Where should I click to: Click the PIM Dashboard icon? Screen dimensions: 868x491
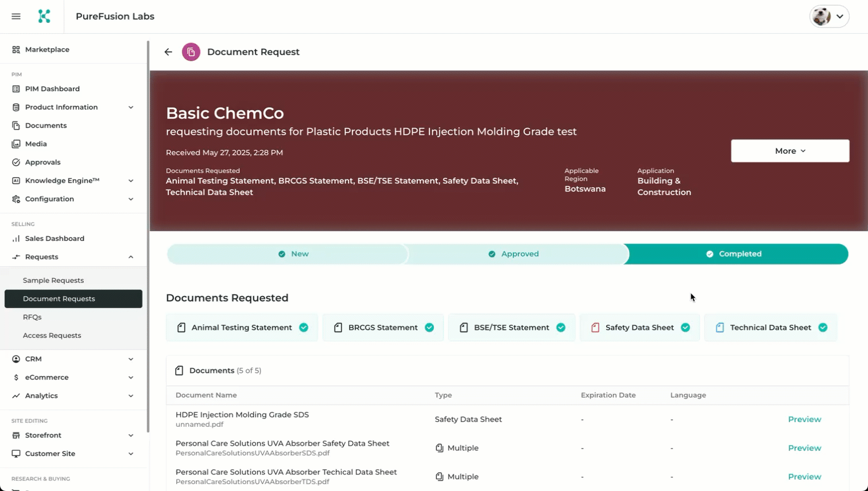pyautogui.click(x=16, y=89)
